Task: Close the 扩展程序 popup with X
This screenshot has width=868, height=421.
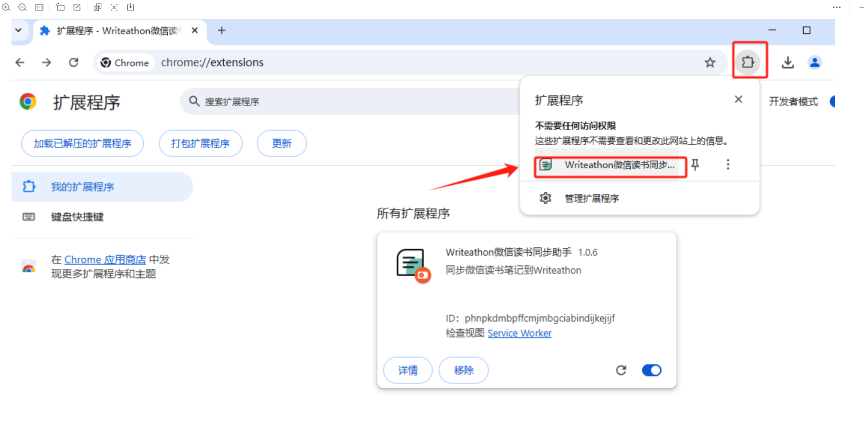Action: point(738,99)
